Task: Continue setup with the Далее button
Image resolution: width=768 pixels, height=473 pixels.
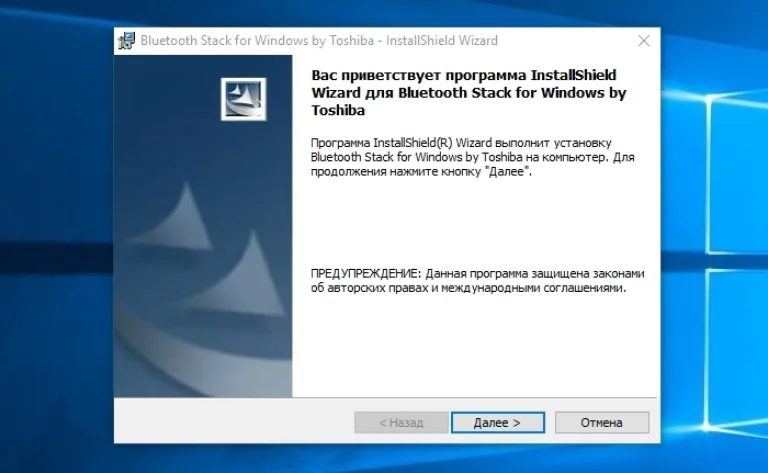Action: point(498,423)
